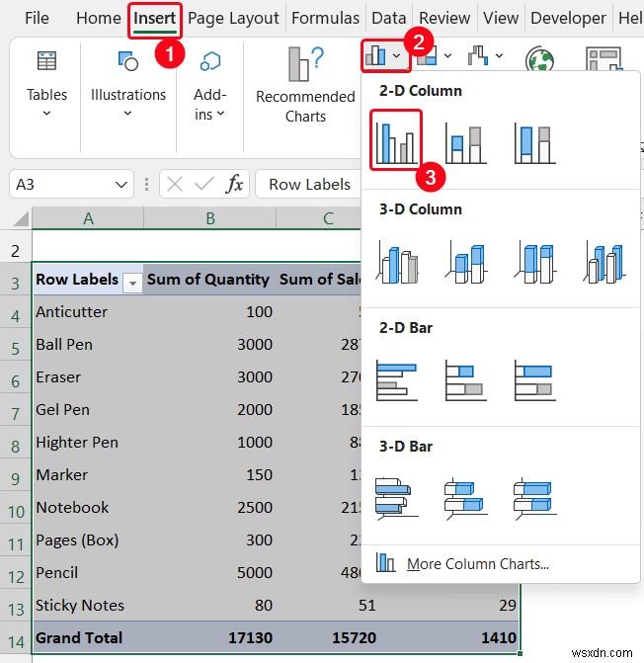Choose the 3-D Clustered Column chart
The width and height of the screenshot is (644, 663).
(x=396, y=262)
